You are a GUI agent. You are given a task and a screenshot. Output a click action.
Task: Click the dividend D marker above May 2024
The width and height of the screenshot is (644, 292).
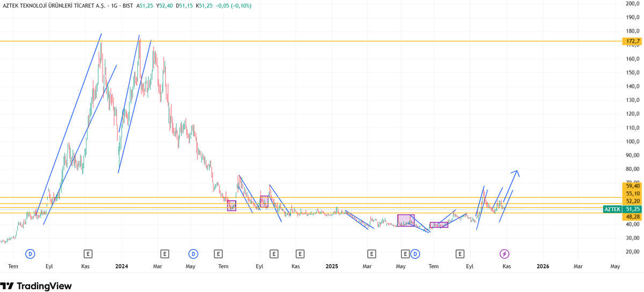coord(193,253)
